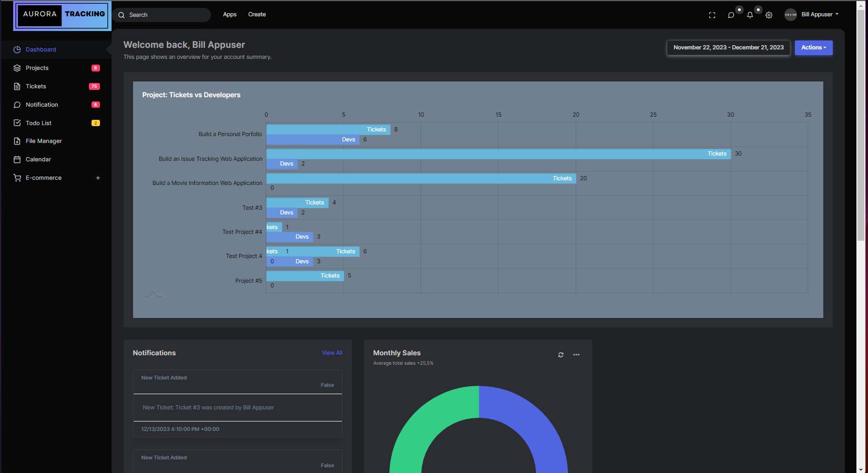This screenshot has width=868, height=473.
Task: Click Devs bar for Build a Personal Porfolio
Action: tap(313, 139)
